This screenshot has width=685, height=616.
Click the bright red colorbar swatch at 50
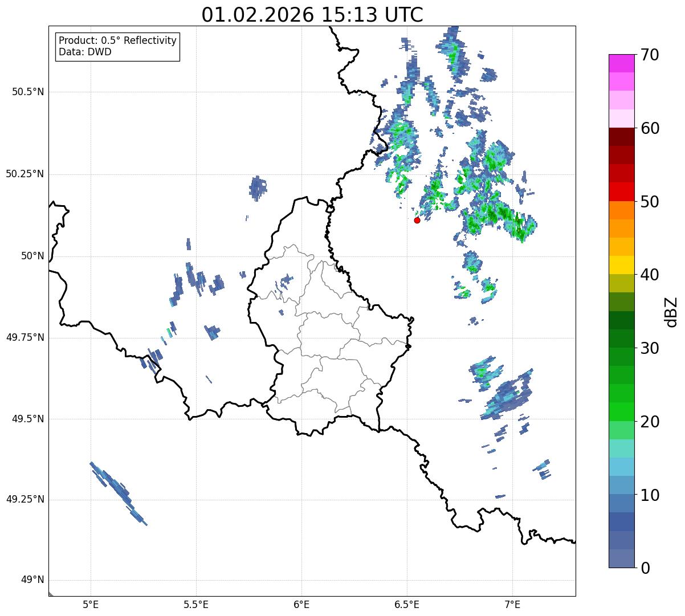[x=622, y=192]
